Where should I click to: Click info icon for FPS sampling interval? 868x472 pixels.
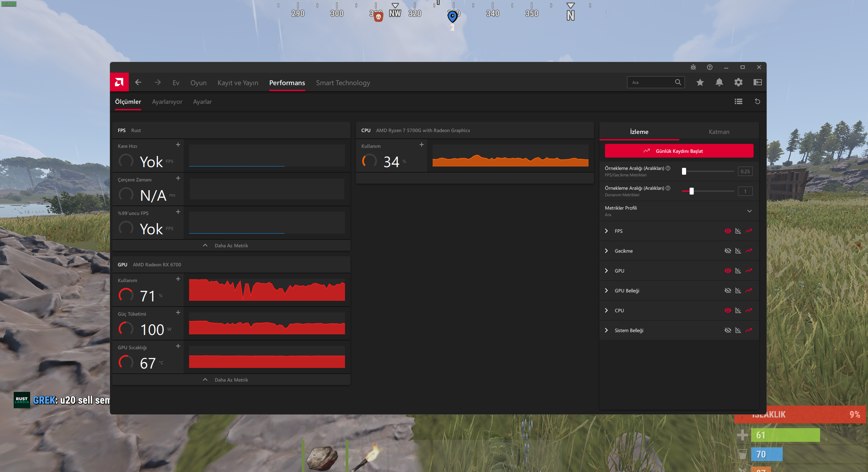coord(668,168)
